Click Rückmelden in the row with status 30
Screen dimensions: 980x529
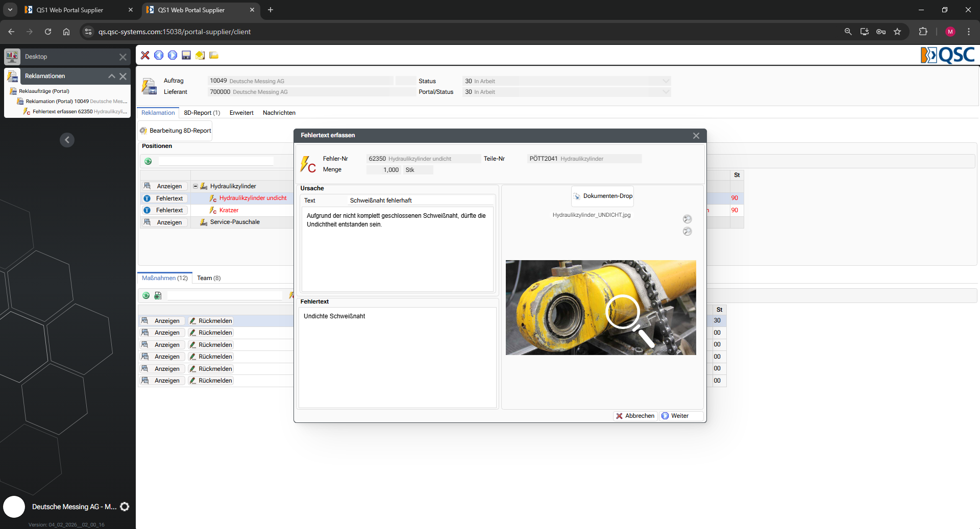pos(211,321)
